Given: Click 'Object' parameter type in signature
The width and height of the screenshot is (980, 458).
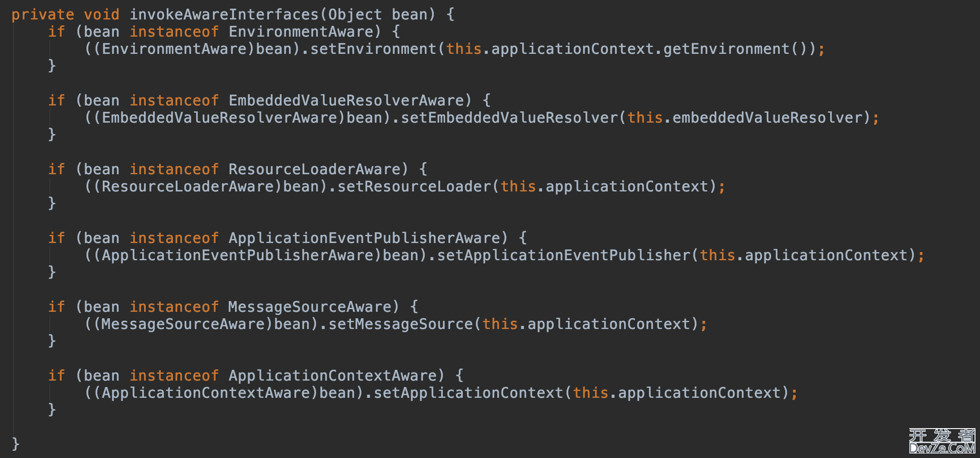Looking at the screenshot, I should 355,14.
